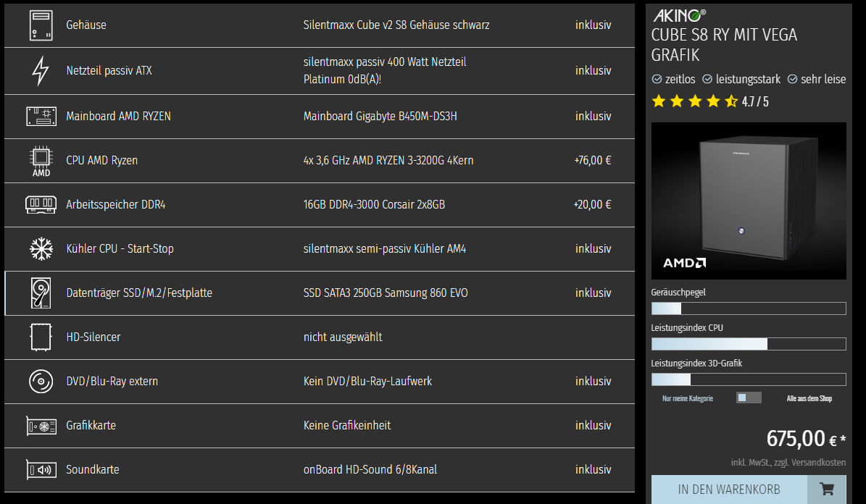This screenshot has height=504, width=866.
Task: Click the checkmark icon beside leistungsstark
Action: (x=707, y=80)
